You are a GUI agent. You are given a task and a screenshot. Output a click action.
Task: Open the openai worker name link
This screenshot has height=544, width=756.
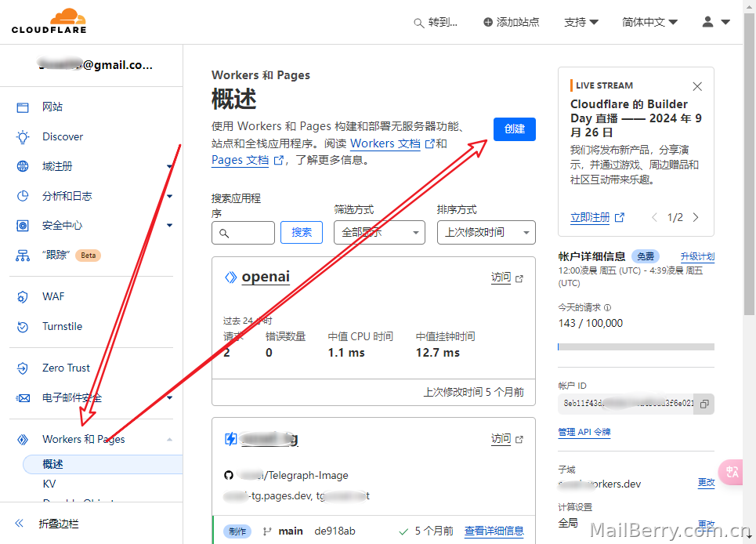tap(266, 277)
